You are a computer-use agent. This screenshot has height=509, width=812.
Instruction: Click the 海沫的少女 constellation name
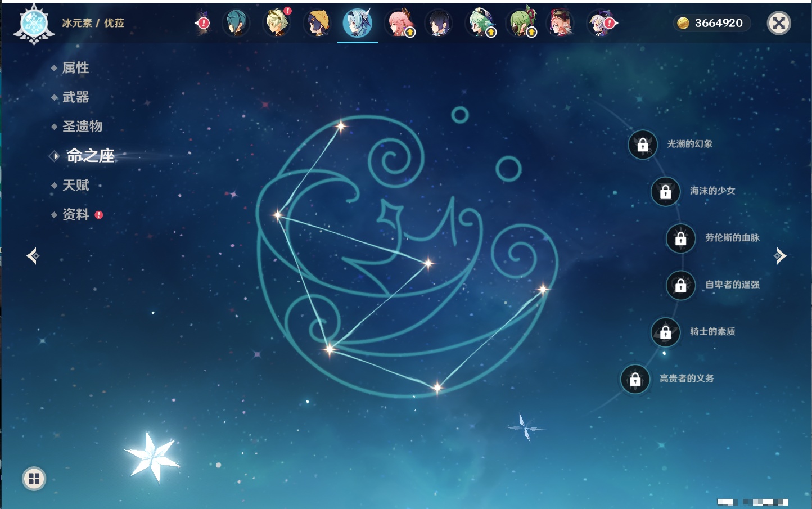pyautogui.click(x=712, y=191)
